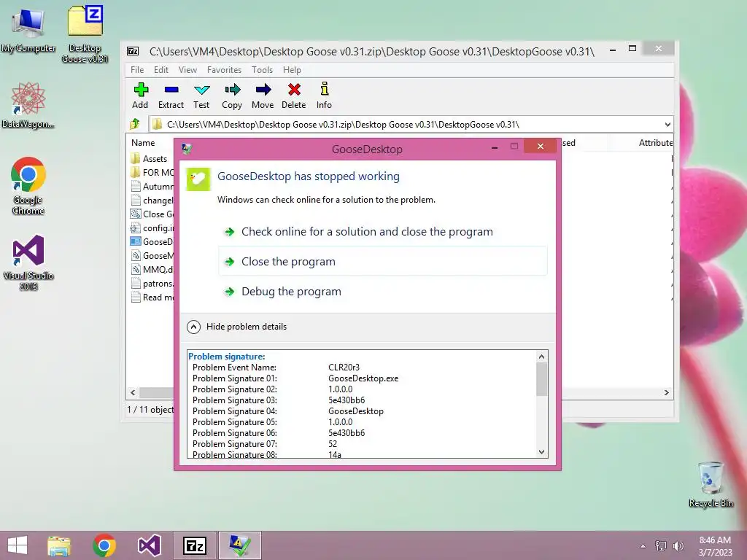Open the Edit menu in 7-Zip
747x560 pixels.
(161, 70)
